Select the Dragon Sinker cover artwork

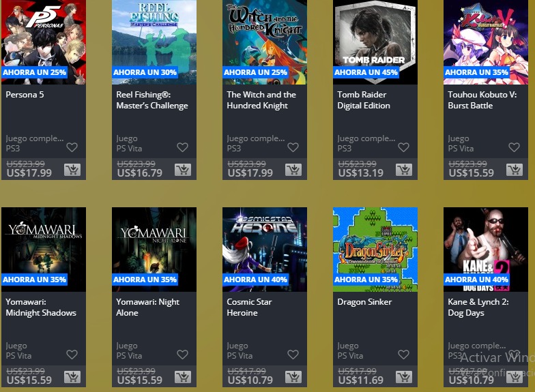(x=375, y=250)
